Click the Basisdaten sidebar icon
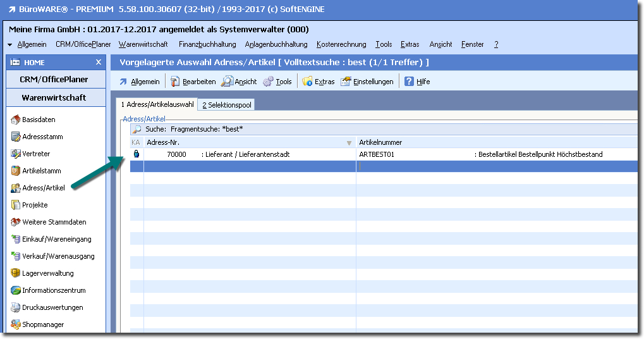The image size is (644, 339). point(16,120)
